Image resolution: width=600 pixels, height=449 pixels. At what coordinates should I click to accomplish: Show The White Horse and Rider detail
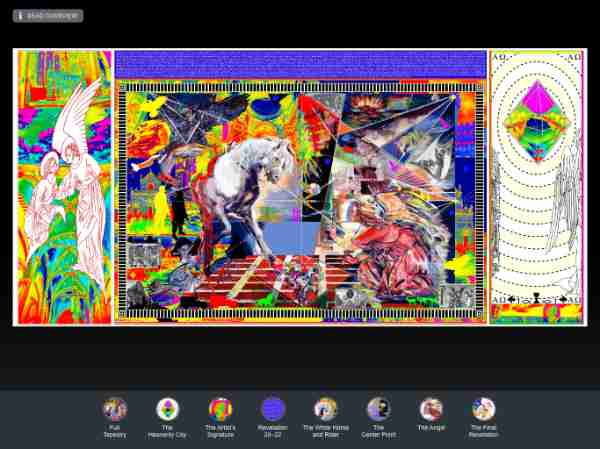326,409
